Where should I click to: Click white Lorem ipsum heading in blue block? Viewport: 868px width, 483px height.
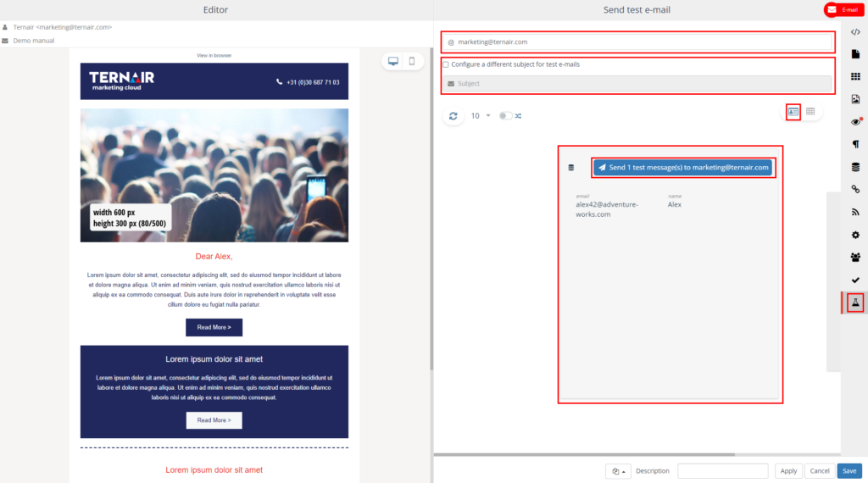214,359
